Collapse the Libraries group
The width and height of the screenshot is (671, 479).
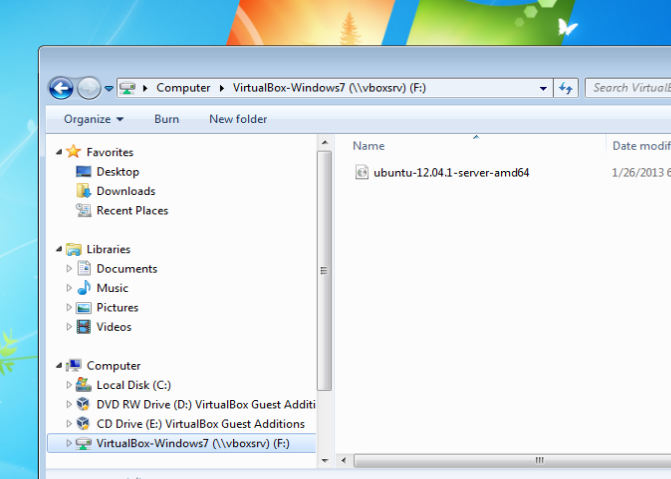[59, 249]
